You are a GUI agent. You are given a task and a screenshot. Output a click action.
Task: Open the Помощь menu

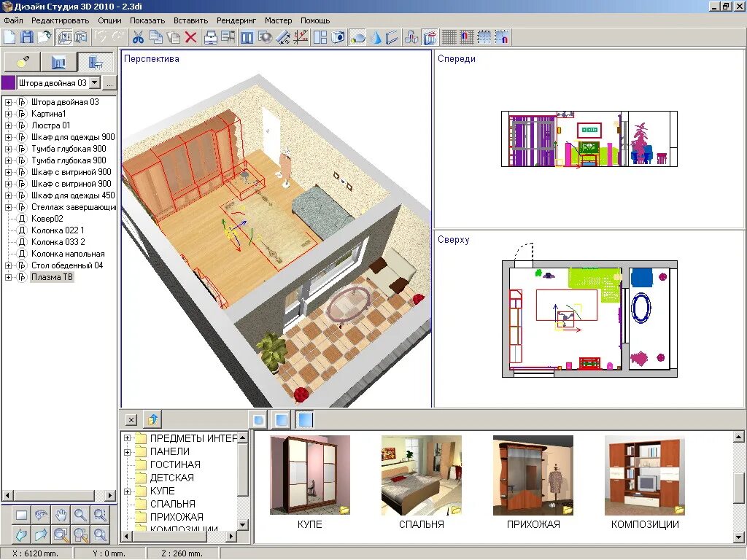(x=315, y=20)
